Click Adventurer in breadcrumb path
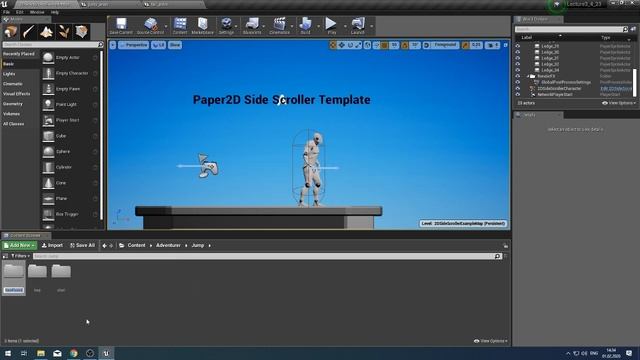The height and width of the screenshot is (360, 640). (168, 245)
